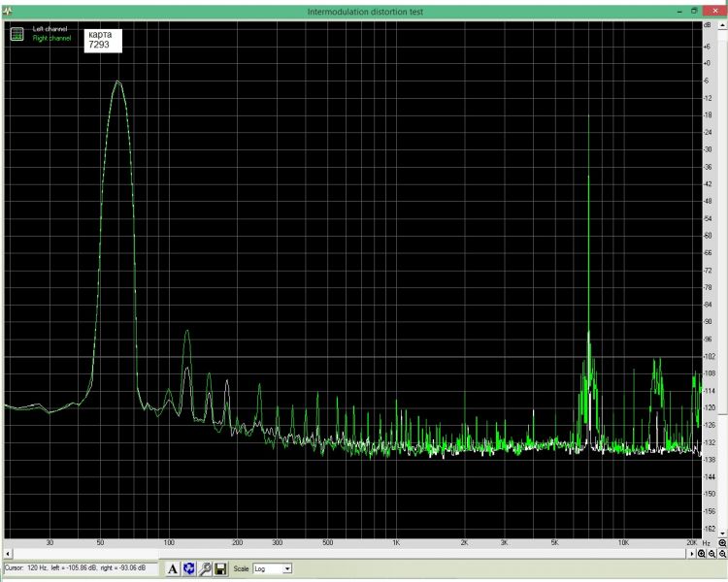
Task: Click zoom-out magnifier in the bottom-right corner
Action: pyautogui.click(x=722, y=554)
